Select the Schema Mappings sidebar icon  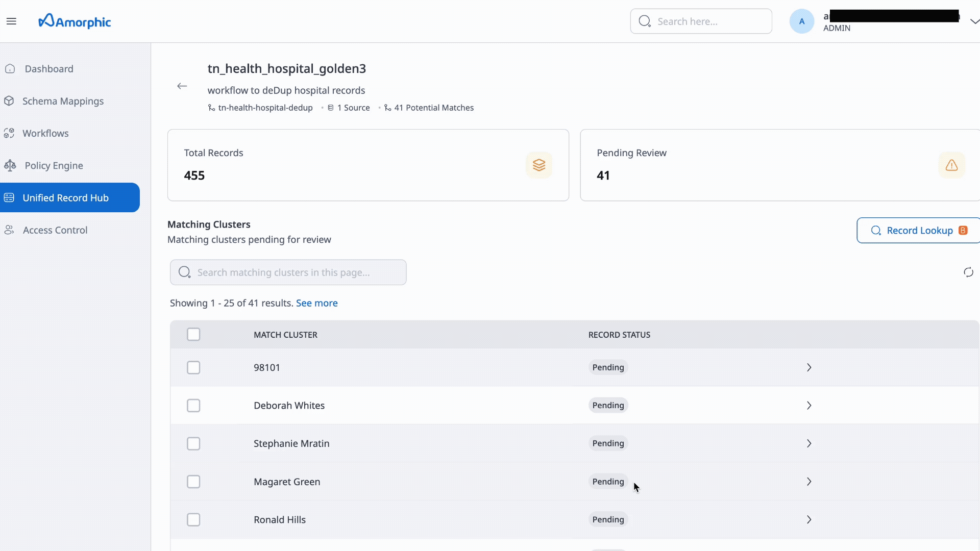10,101
